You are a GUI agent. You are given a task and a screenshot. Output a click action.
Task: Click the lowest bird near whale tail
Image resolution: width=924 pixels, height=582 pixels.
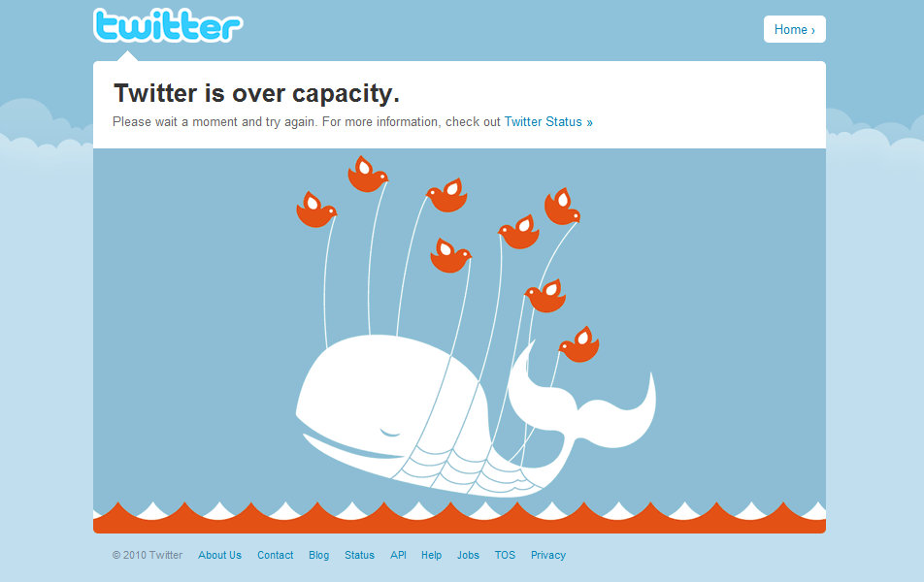point(578,344)
